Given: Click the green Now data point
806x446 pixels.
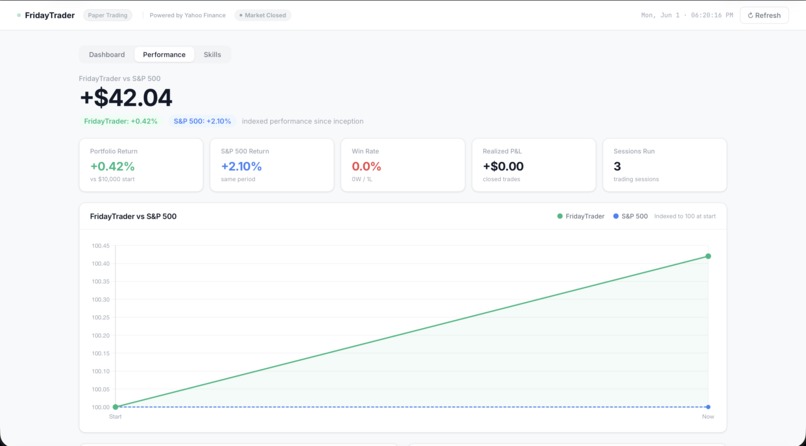Looking at the screenshot, I should tap(708, 256).
